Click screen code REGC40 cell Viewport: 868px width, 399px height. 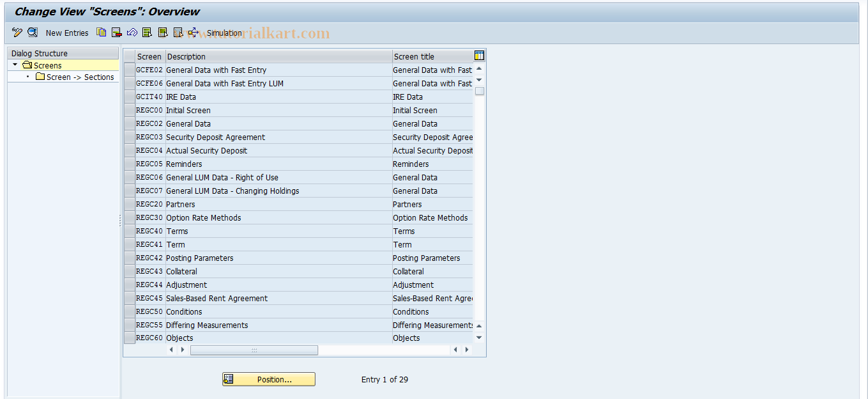pos(150,231)
